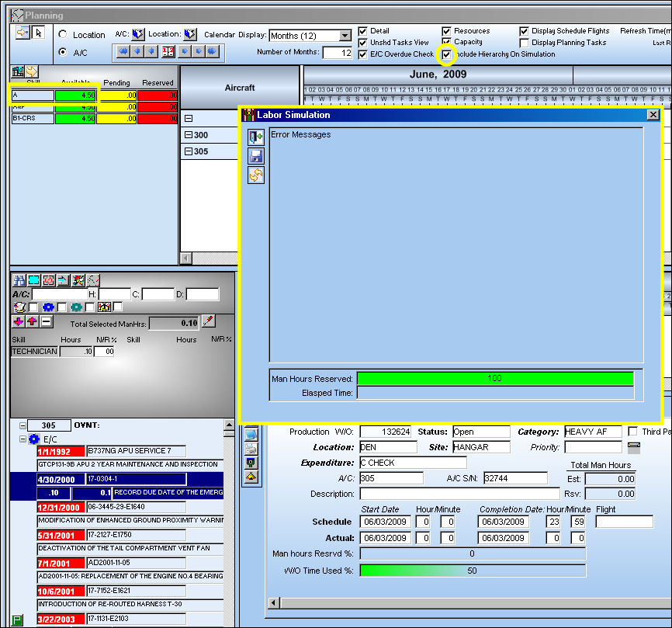Click the binoculars search icon
The image size is (672, 628).
(x=19, y=280)
